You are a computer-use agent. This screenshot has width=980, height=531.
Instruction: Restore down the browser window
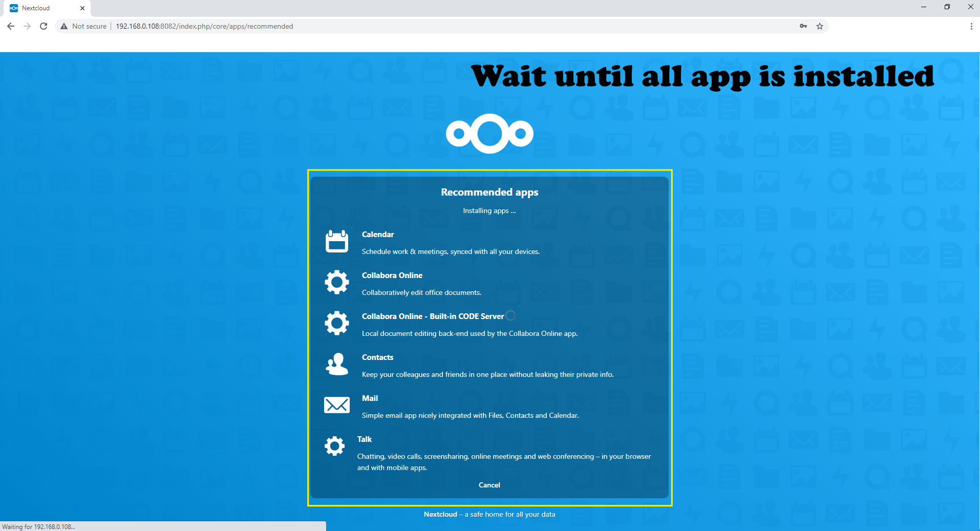click(947, 7)
